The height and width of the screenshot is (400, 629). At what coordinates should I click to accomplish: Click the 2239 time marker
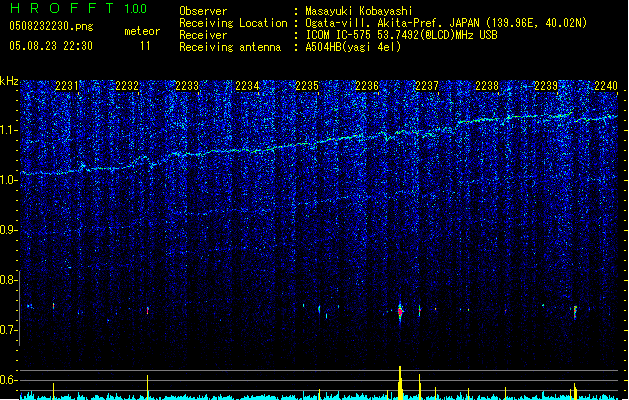546,86
